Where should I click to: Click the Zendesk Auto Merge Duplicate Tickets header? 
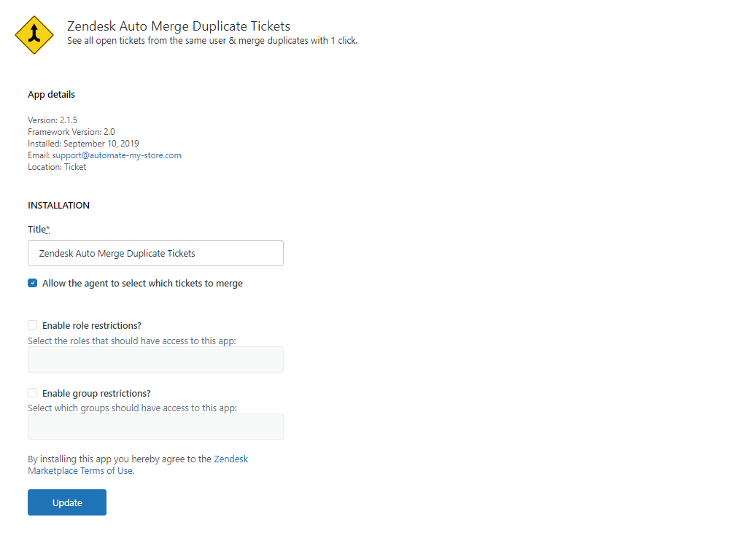pyautogui.click(x=178, y=26)
